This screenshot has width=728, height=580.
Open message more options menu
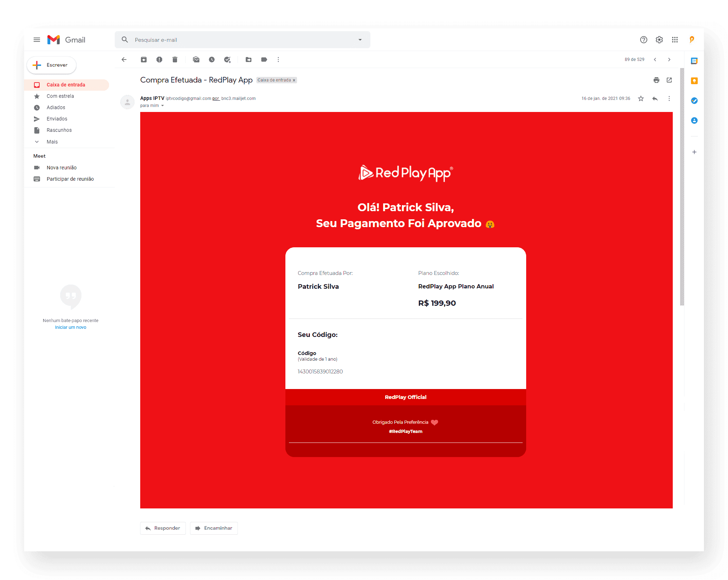click(x=669, y=98)
